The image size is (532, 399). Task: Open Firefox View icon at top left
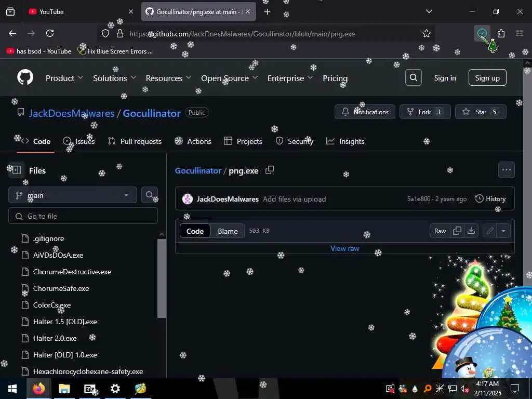click(x=10, y=11)
